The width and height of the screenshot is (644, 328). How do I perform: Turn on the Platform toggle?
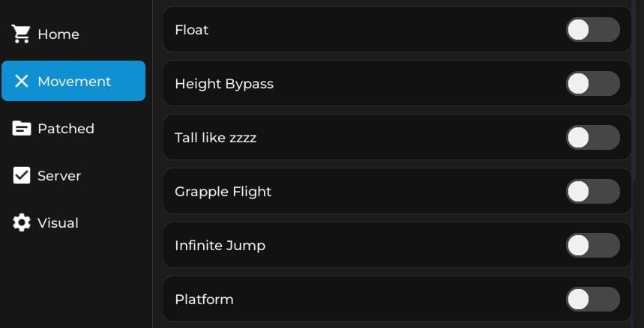click(592, 300)
